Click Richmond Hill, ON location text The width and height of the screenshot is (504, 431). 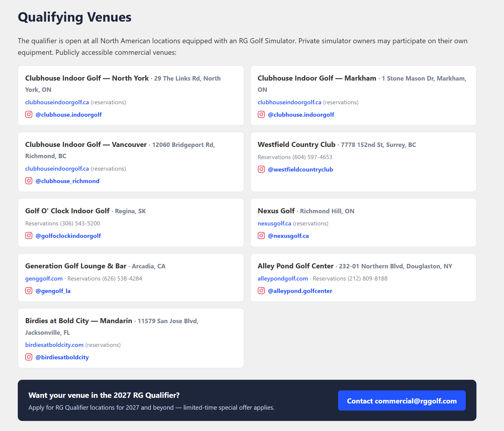point(327,211)
